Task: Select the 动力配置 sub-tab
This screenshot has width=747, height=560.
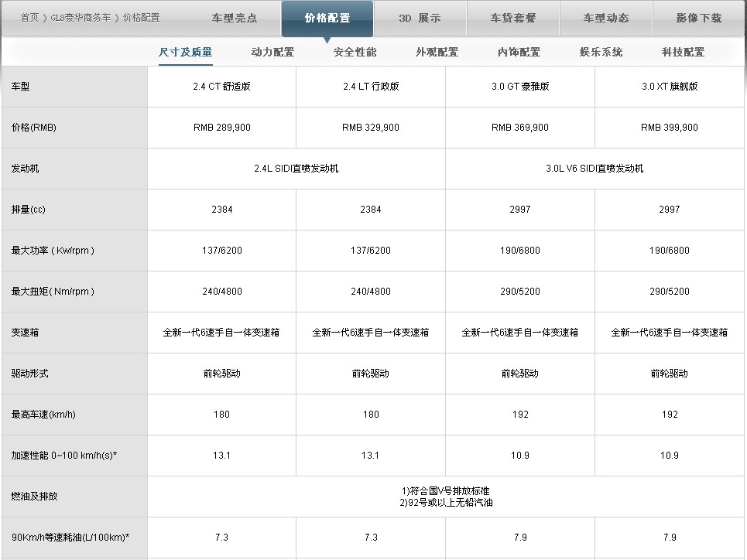Action: point(272,52)
